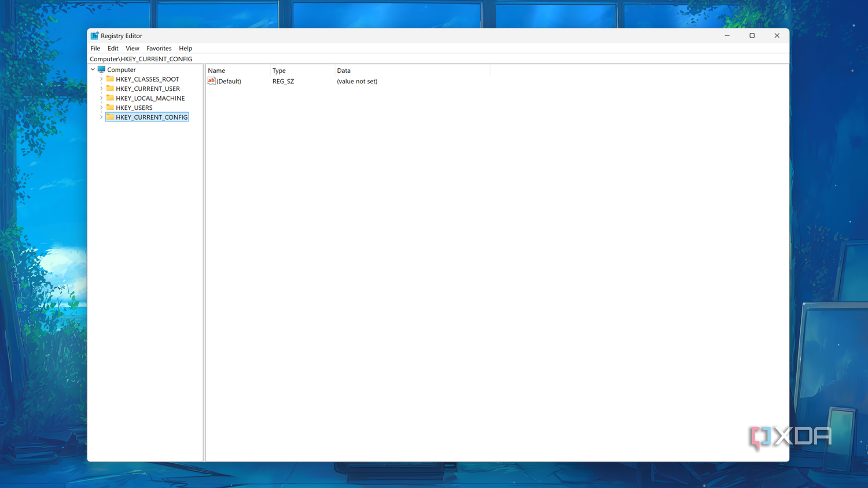Click the HKEY_USERS folder icon
868x488 pixels.
[x=110, y=108]
